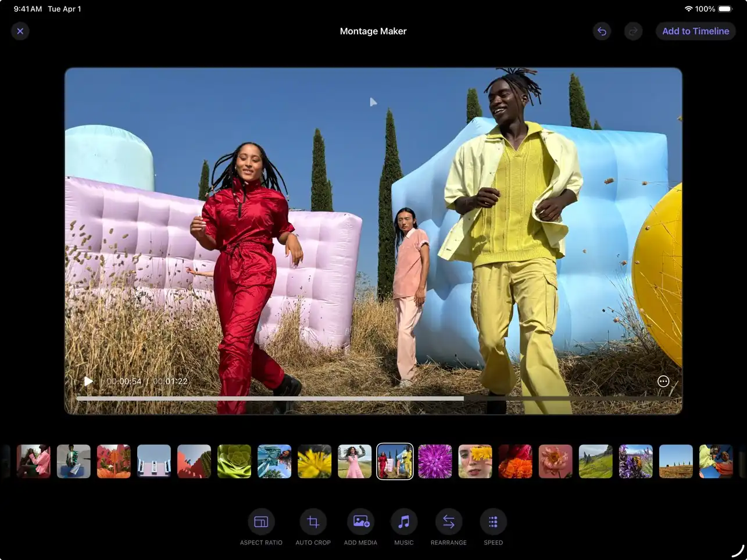Select the Rearrange tool
747x560 pixels.
coord(448,522)
